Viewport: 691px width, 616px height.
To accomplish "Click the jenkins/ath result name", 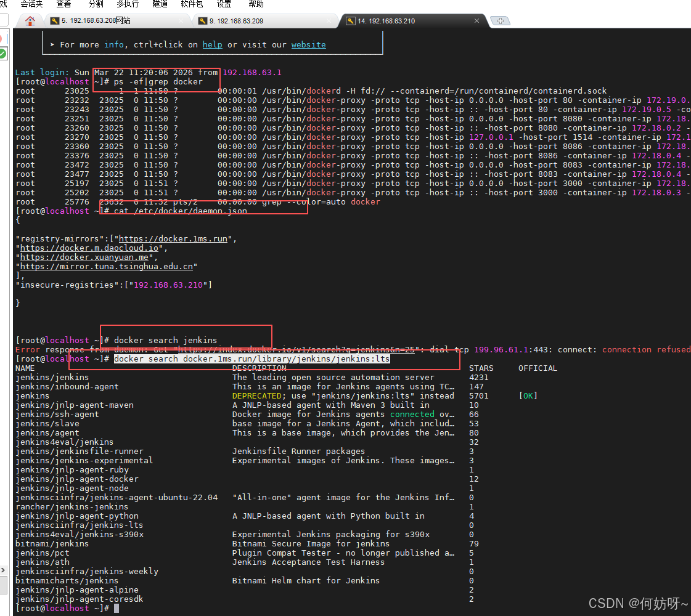I will 43,562.
